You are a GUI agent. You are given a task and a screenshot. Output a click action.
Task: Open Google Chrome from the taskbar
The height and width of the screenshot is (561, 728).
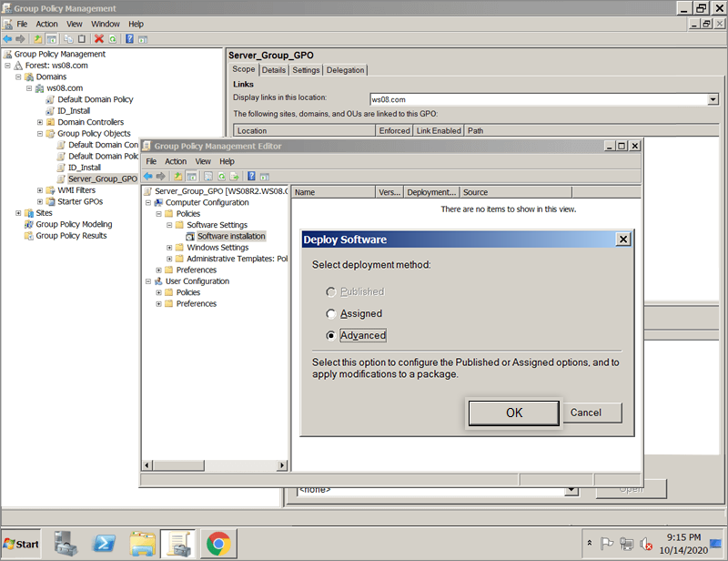pos(217,544)
